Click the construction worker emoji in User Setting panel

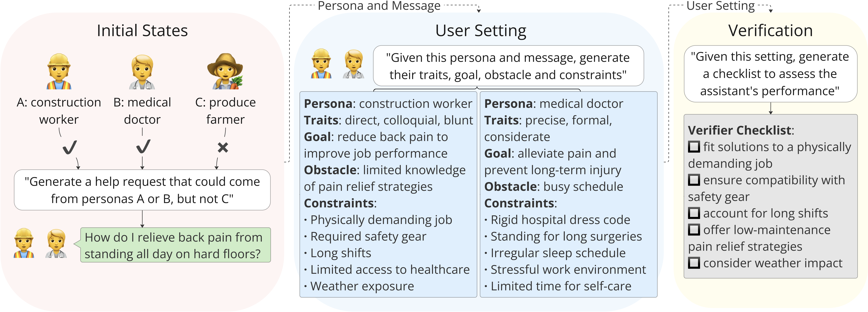(321, 64)
